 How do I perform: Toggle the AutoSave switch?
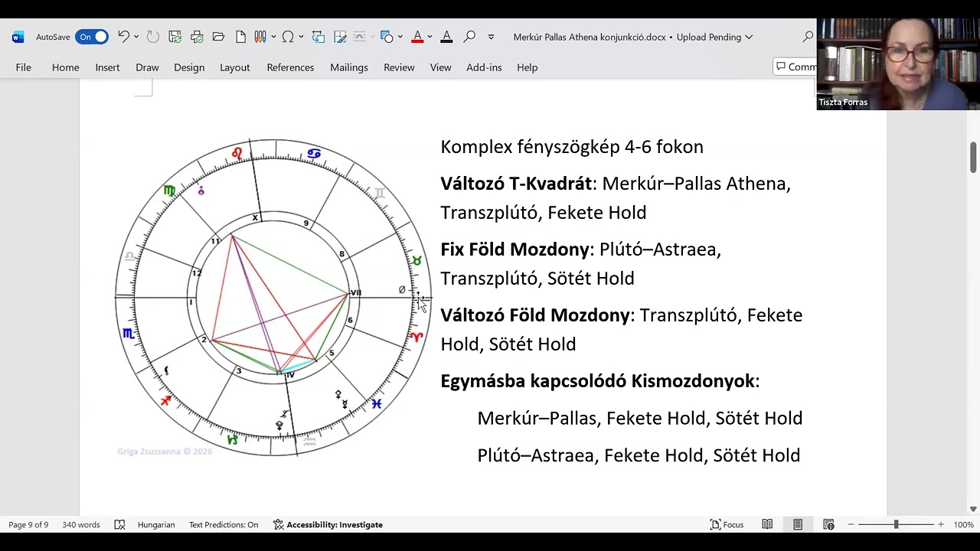92,37
